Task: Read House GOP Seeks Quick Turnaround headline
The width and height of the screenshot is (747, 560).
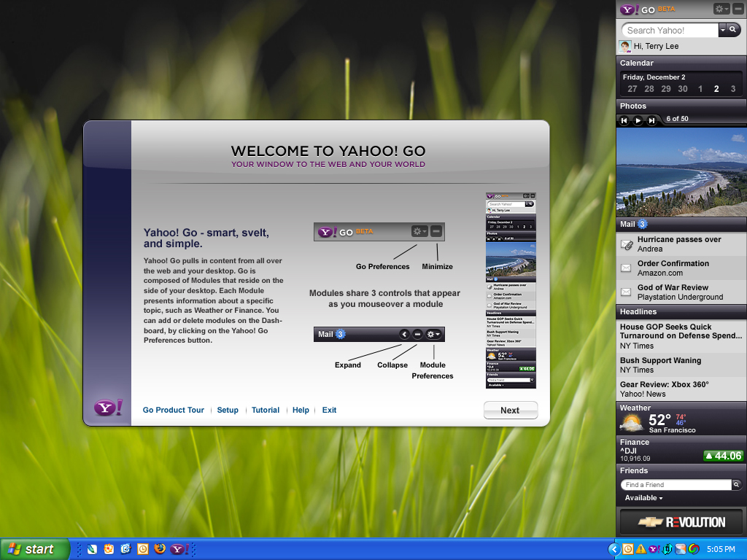Action: click(681, 336)
